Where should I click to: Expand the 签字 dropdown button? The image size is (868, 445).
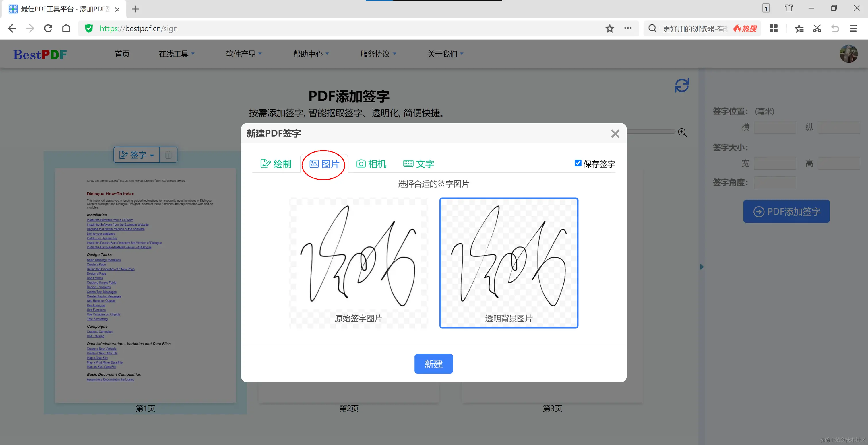click(x=136, y=155)
